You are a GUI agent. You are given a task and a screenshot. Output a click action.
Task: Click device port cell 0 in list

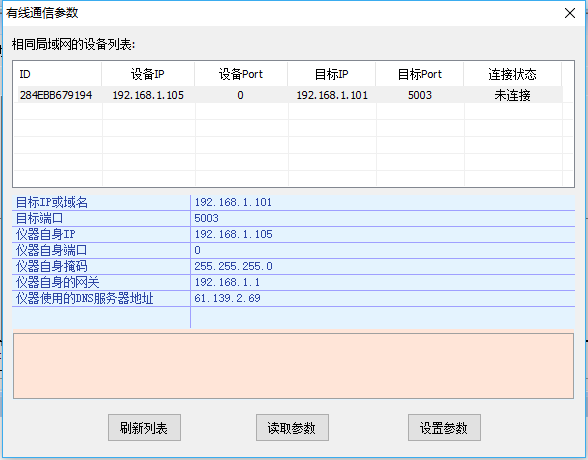tap(240, 95)
